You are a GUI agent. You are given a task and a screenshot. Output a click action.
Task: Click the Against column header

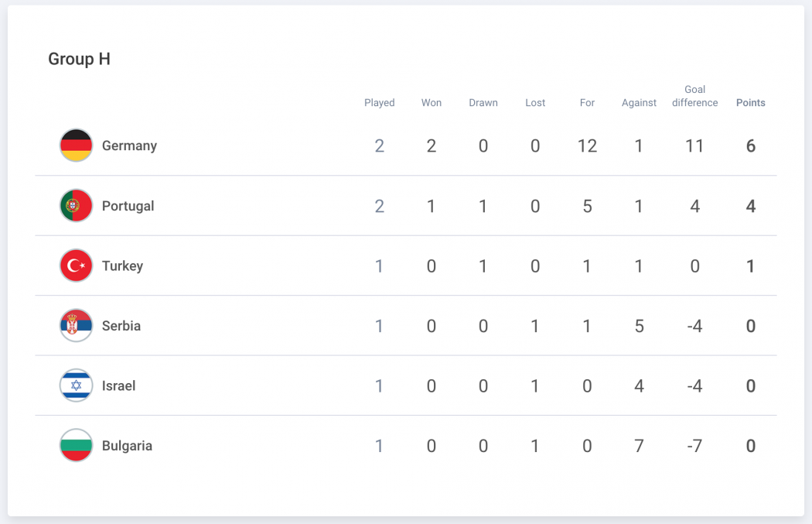pyautogui.click(x=639, y=103)
